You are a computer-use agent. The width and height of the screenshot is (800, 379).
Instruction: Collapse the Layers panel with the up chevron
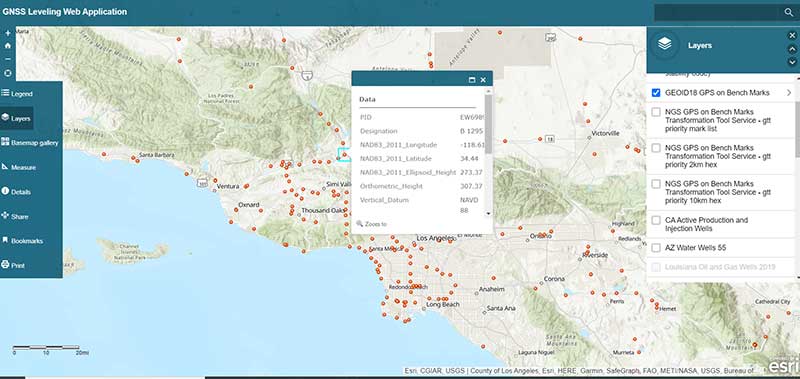click(x=792, y=49)
